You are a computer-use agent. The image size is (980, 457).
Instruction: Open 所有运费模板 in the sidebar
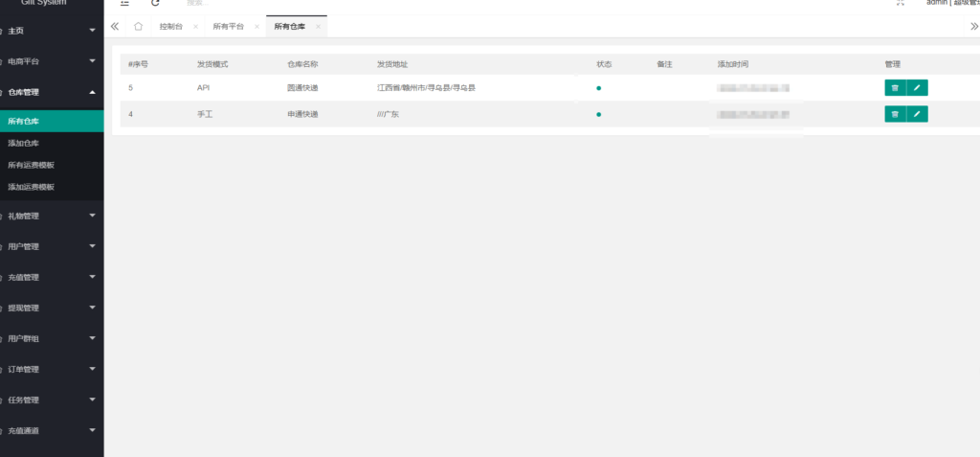click(x=52, y=166)
